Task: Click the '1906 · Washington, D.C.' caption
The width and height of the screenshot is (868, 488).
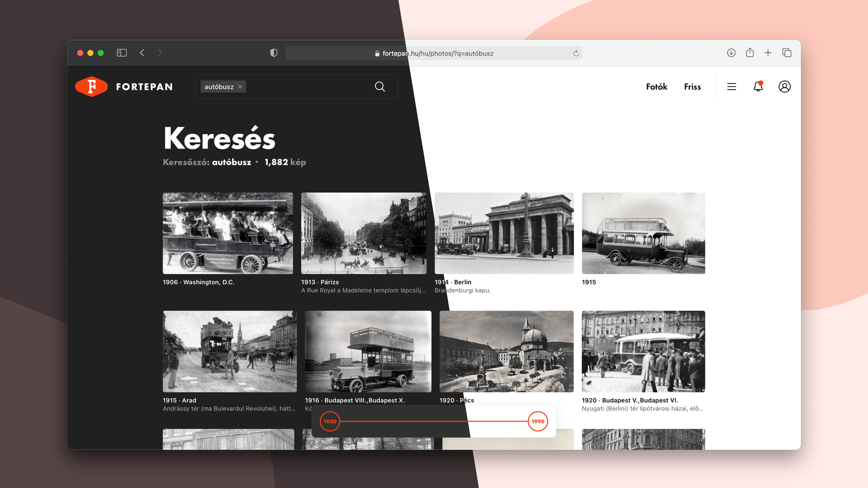Action: (x=199, y=282)
